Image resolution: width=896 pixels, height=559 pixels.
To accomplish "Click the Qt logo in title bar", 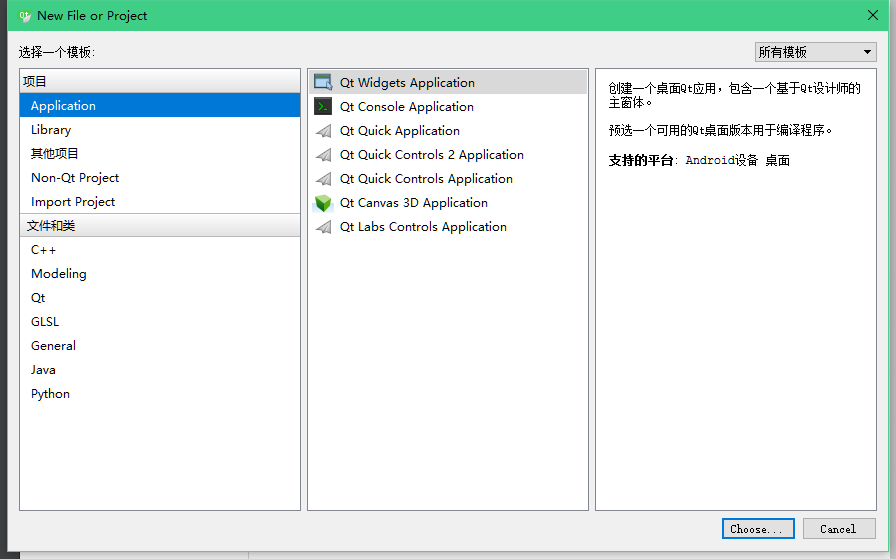I will pos(25,15).
